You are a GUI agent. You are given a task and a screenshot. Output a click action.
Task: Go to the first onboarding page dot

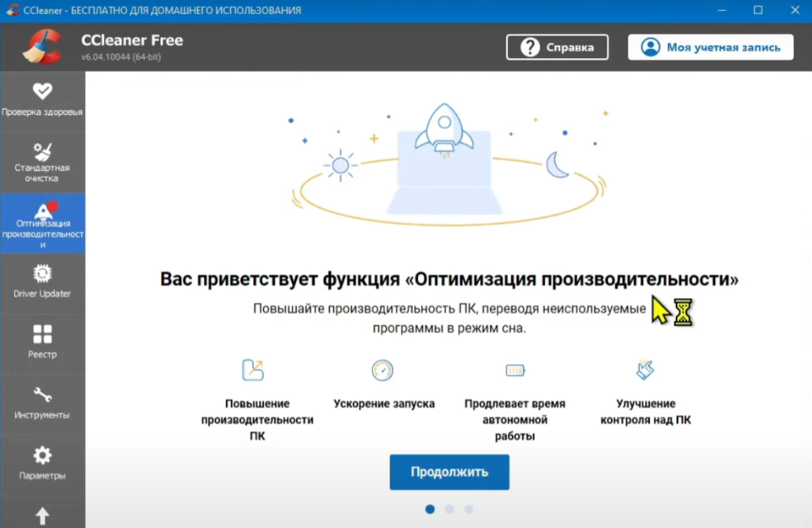pyautogui.click(x=430, y=509)
